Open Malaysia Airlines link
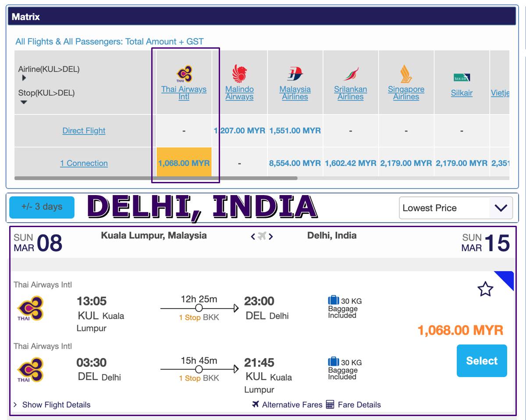The width and height of the screenshot is (526, 420). click(295, 93)
